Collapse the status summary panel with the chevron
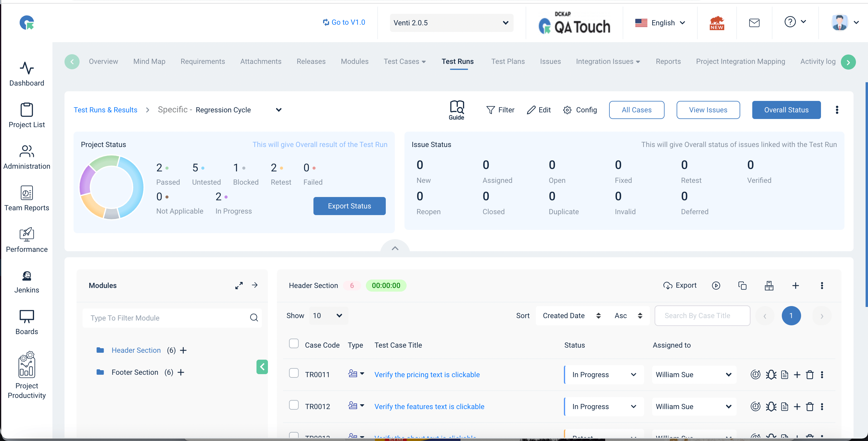The width and height of the screenshot is (868, 441). [395, 248]
